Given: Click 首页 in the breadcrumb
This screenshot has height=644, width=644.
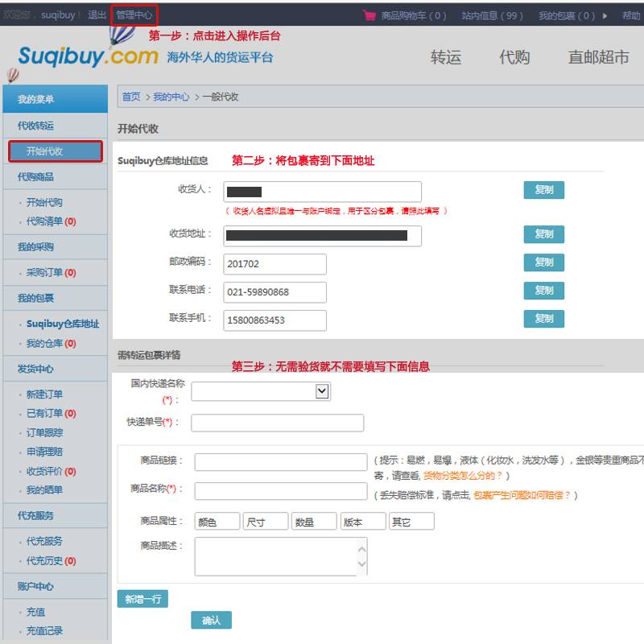Looking at the screenshot, I should point(131,97).
